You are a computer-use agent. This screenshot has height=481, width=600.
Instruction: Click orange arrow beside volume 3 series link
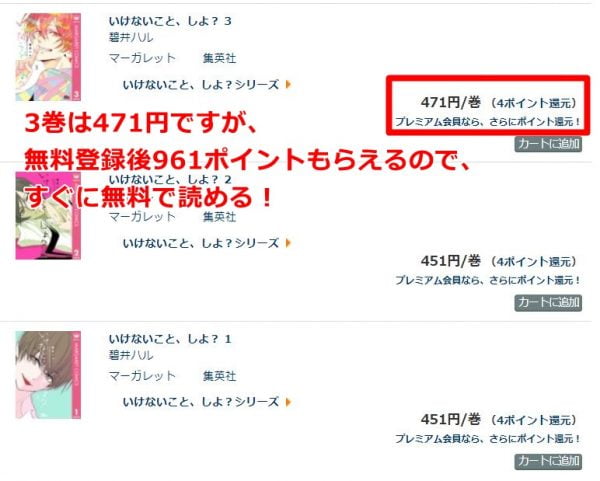click(x=289, y=85)
